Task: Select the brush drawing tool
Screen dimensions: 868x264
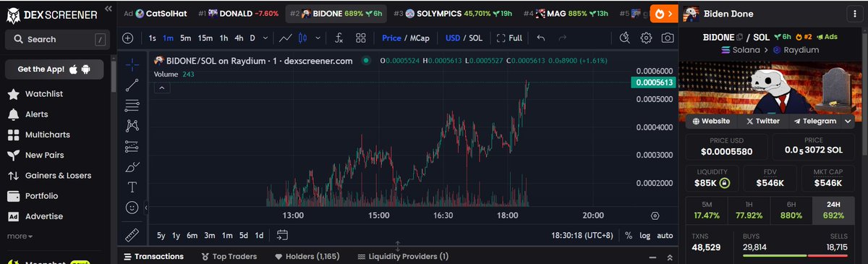Action: (132, 166)
